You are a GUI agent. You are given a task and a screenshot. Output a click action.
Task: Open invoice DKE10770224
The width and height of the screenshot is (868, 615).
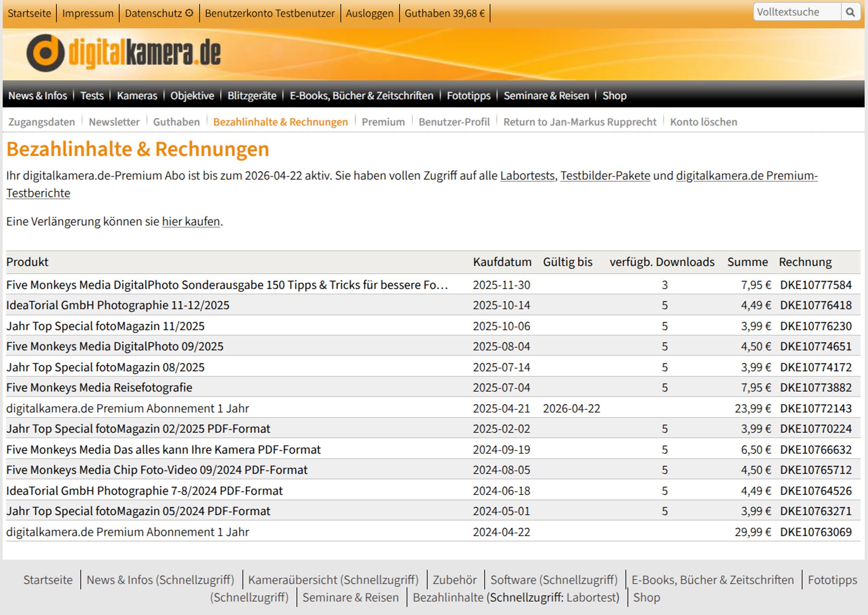pyautogui.click(x=816, y=429)
